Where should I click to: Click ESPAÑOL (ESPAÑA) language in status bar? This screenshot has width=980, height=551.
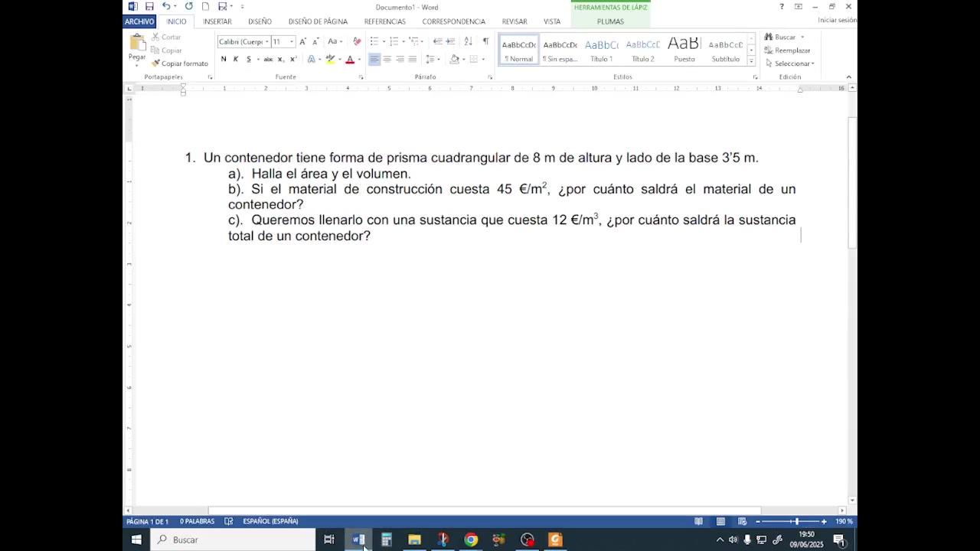tap(270, 521)
